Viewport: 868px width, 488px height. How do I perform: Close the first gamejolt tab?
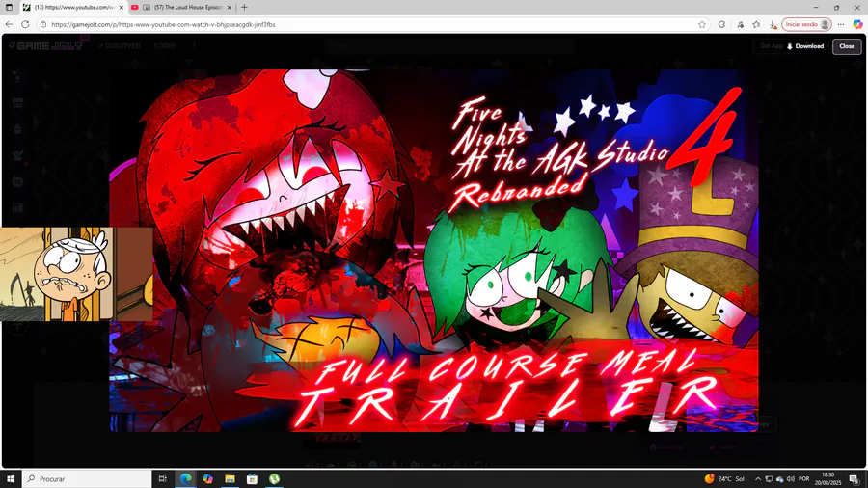tap(122, 7)
